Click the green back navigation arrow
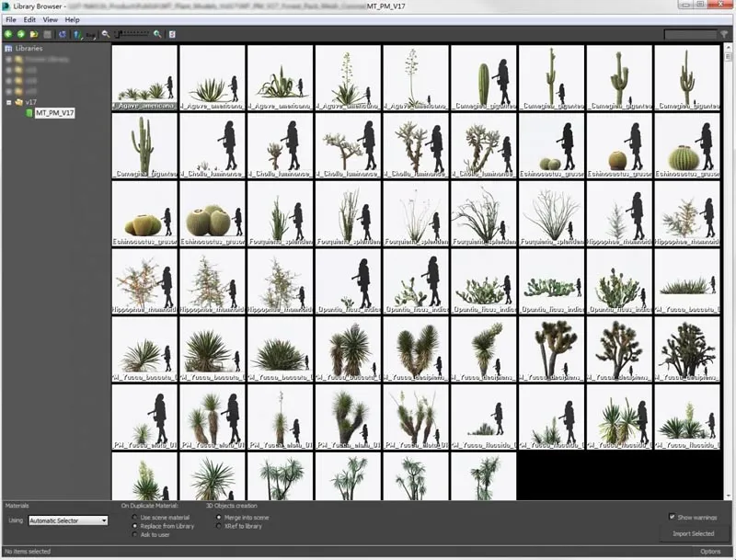This screenshot has height=560, width=736. point(8,34)
